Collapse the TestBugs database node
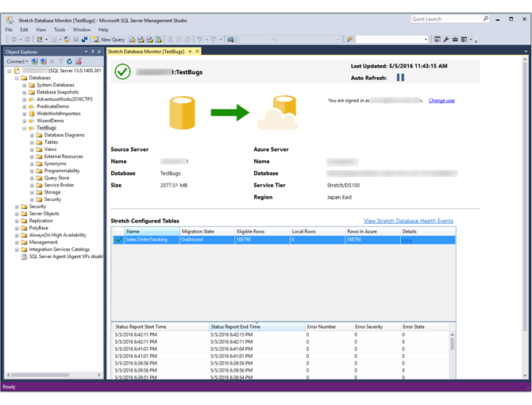 (x=25, y=128)
